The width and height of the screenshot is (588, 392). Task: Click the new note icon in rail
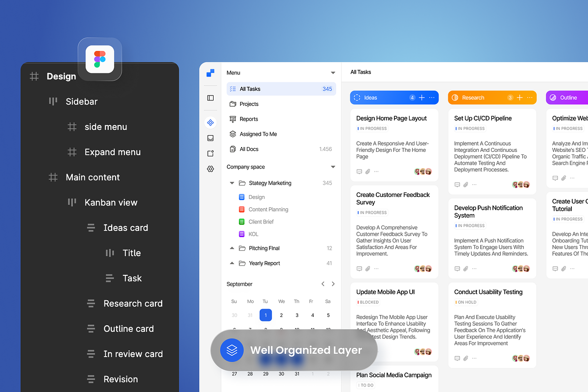pos(210,153)
